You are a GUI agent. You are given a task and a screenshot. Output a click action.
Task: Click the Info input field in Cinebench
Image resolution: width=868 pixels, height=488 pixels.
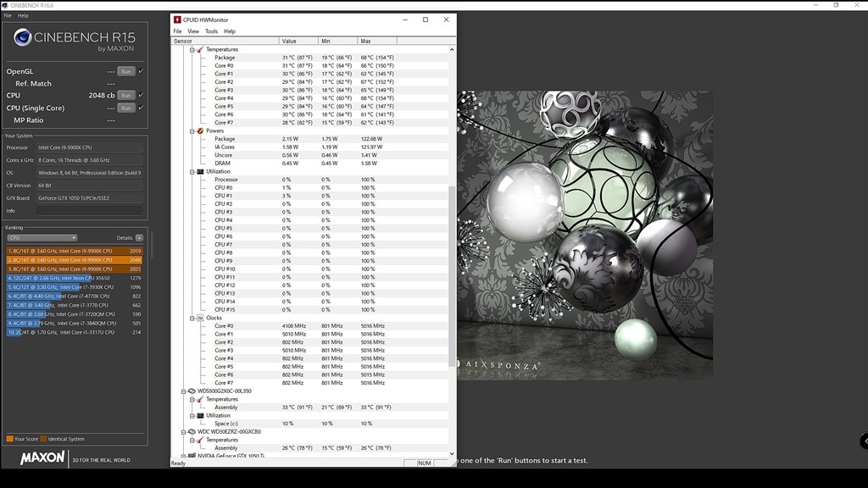point(90,211)
